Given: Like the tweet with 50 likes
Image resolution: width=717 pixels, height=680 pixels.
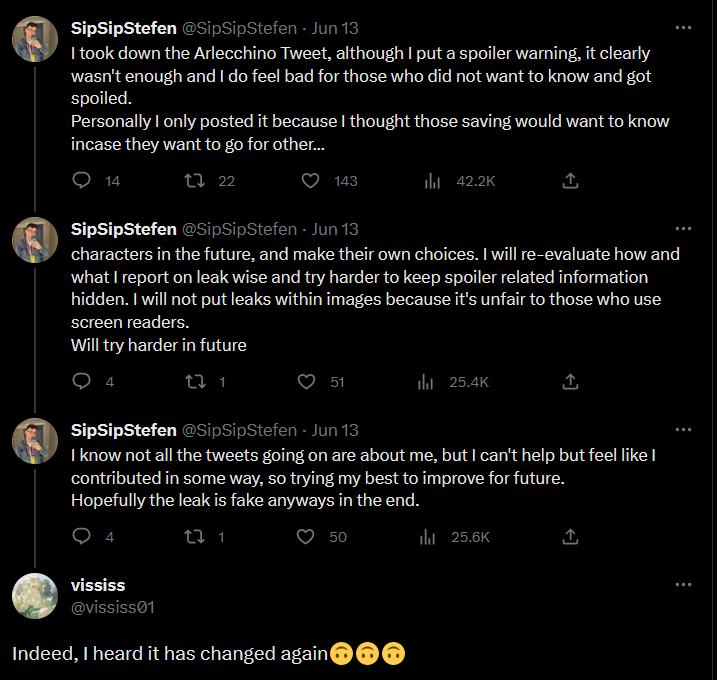Looking at the screenshot, I should (308, 537).
